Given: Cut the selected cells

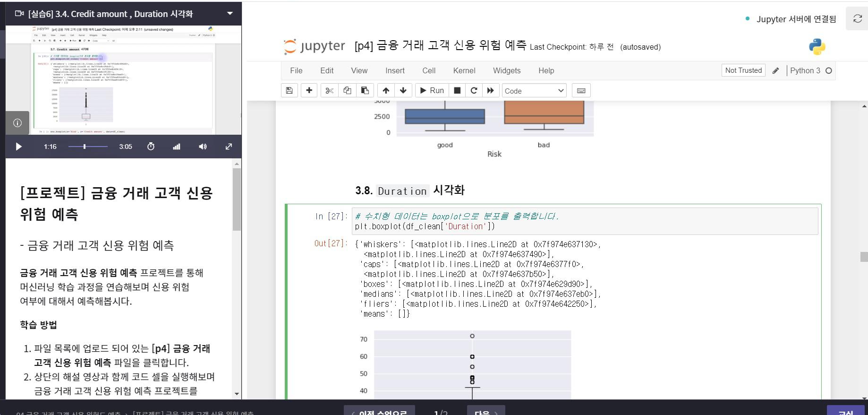Looking at the screenshot, I should pos(330,90).
